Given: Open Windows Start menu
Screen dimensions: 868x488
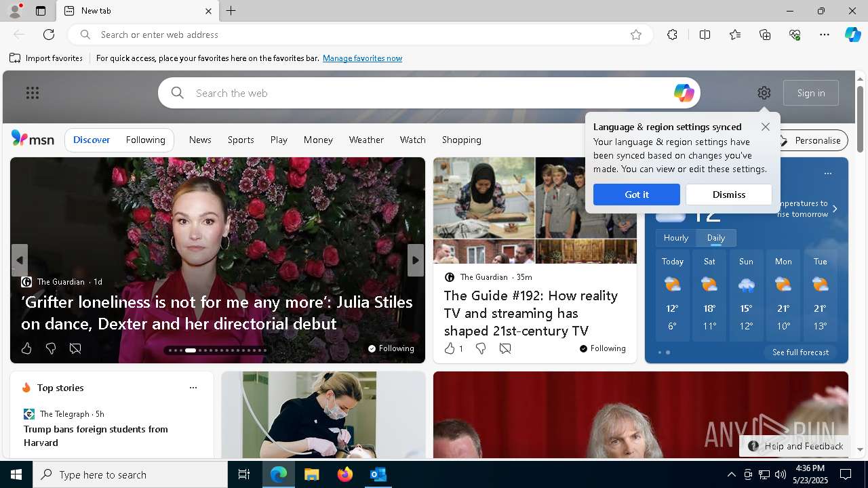Looking at the screenshot, I should pyautogui.click(x=16, y=474).
